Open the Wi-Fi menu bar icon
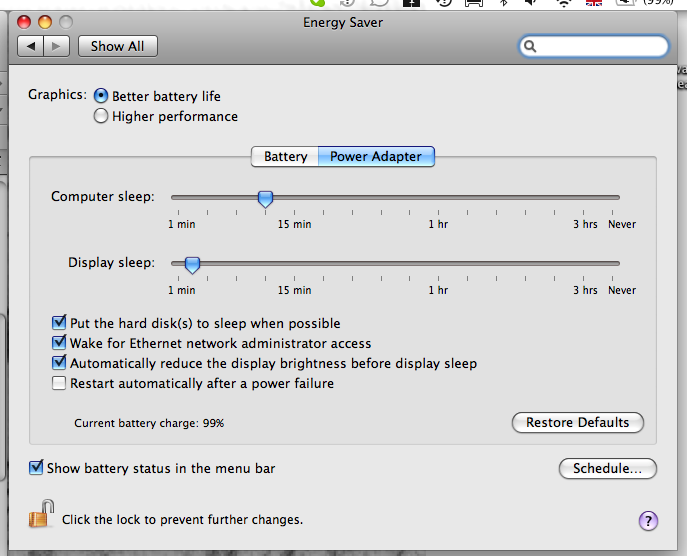Image resolution: width=687 pixels, height=556 pixels. point(564,3)
